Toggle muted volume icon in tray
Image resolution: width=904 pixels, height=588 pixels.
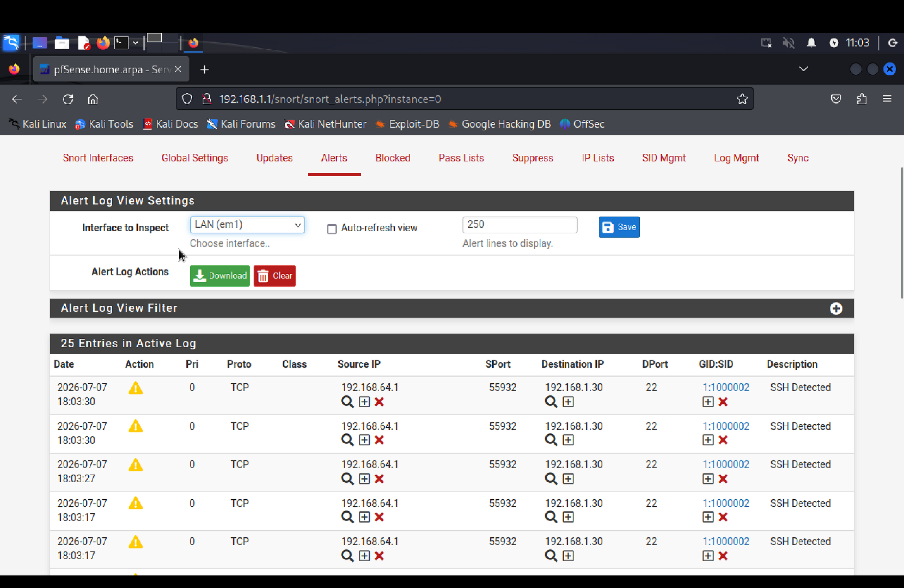[789, 42]
